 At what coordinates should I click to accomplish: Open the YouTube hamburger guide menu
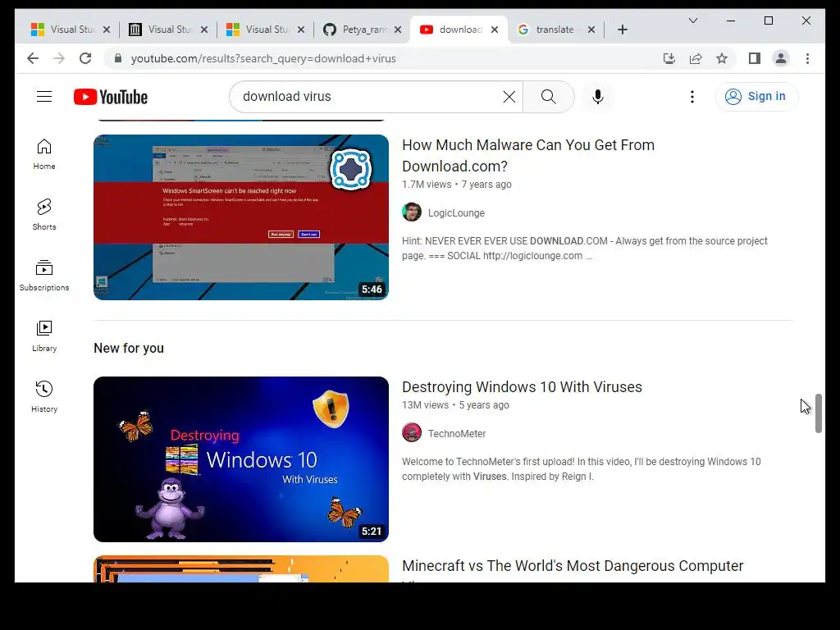(44, 97)
